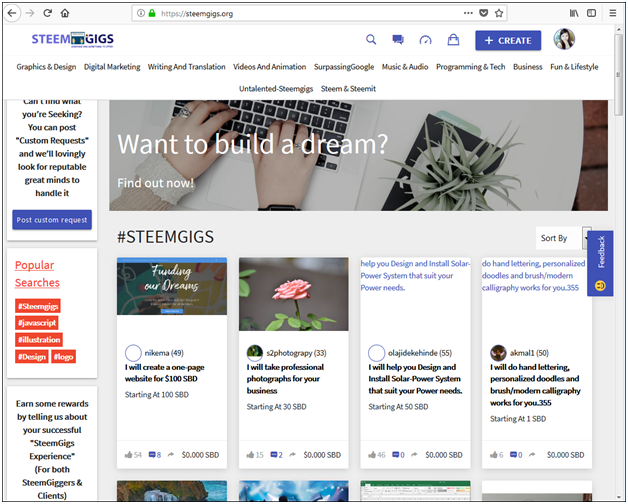Like the s2photograpy gig thumbs-up

tap(250, 455)
